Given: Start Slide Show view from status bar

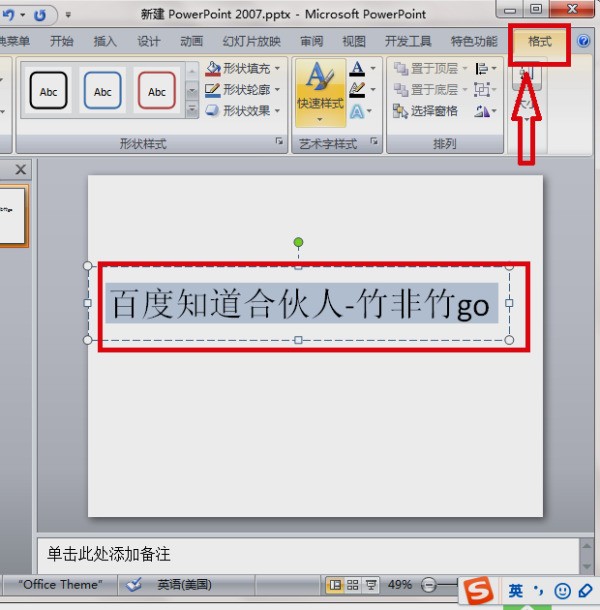Looking at the screenshot, I should (371, 585).
